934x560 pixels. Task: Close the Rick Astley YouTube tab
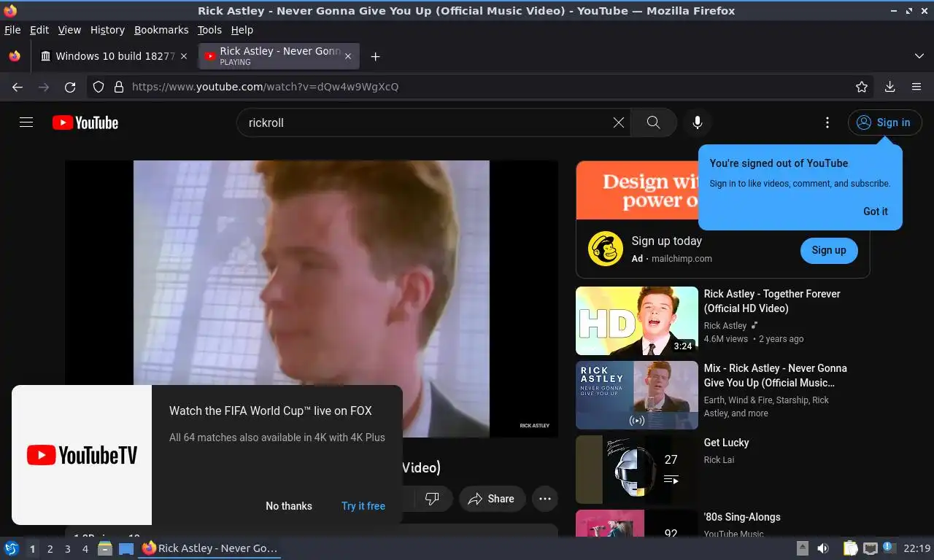(x=348, y=56)
